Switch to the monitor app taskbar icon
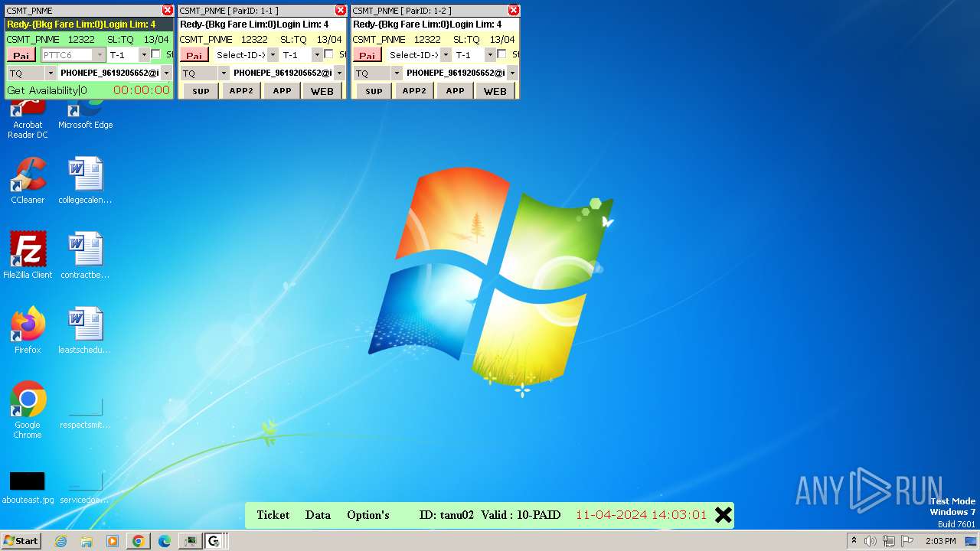980x551 pixels. point(190,541)
